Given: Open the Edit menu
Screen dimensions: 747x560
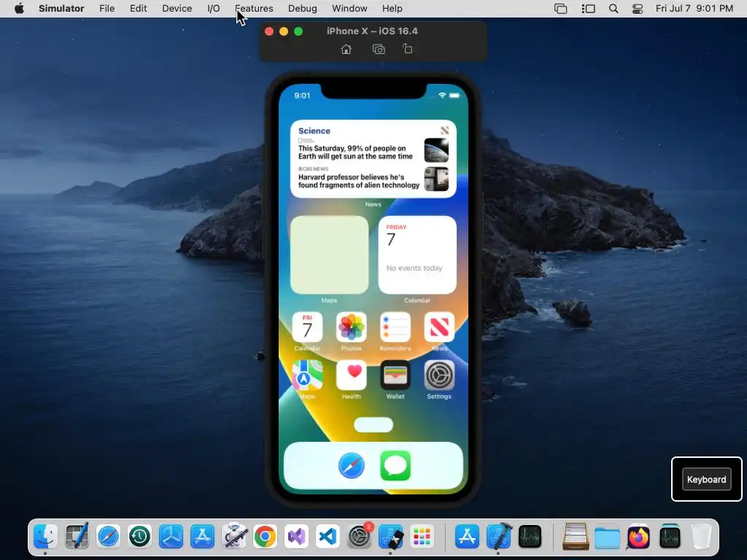Looking at the screenshot, I should [x=138, y=9].
